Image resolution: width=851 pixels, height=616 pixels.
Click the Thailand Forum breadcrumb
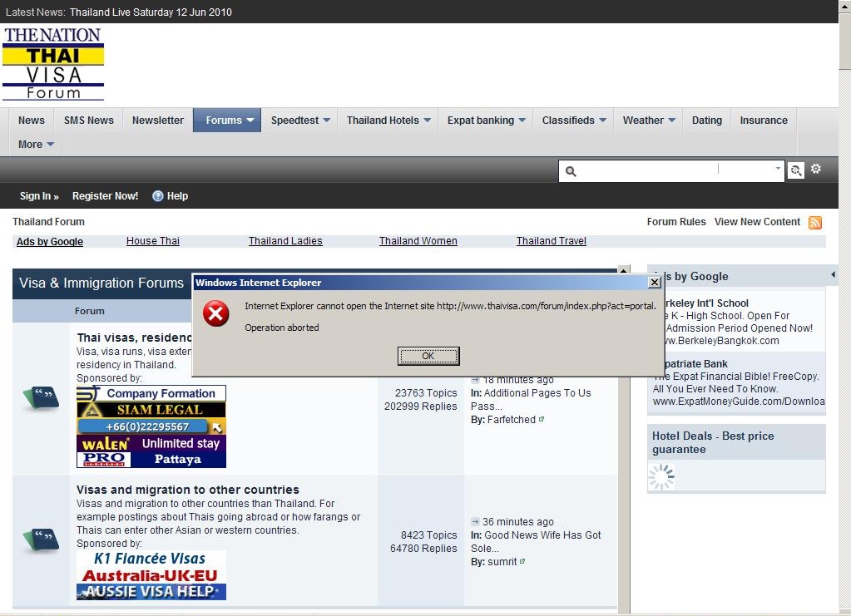tap(48, 222)
